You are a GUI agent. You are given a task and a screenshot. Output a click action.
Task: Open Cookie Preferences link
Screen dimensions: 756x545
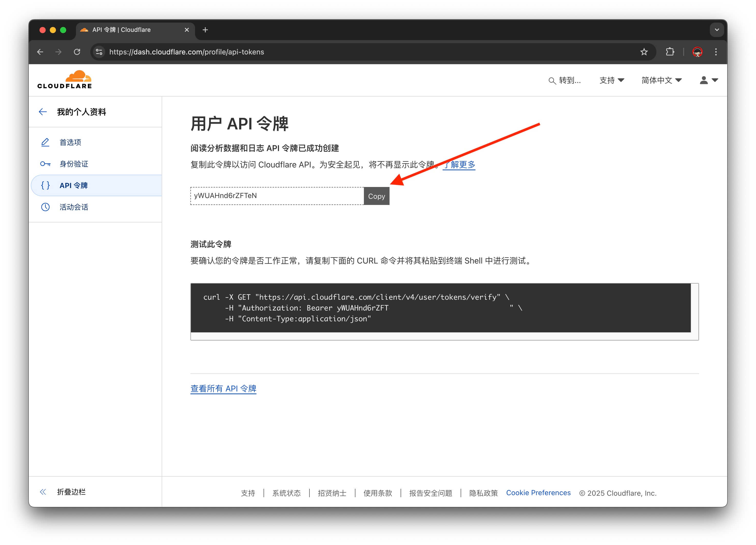(x=538, y=493)
